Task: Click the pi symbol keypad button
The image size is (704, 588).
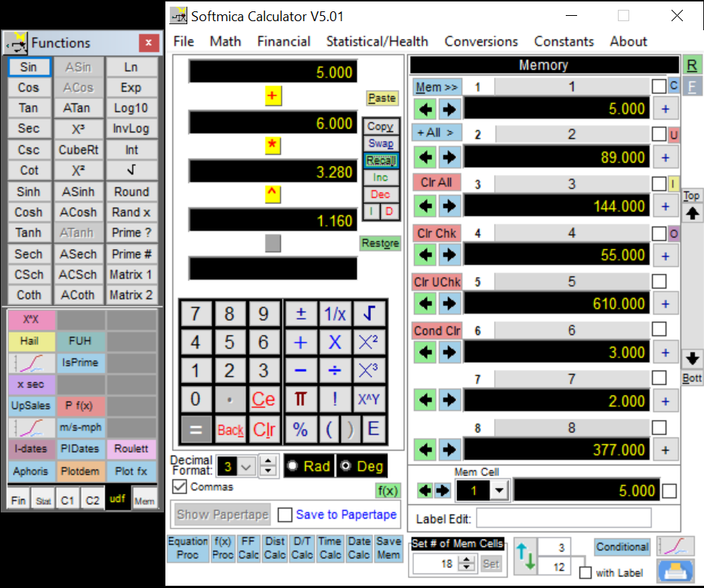Action: click(301, 399)
